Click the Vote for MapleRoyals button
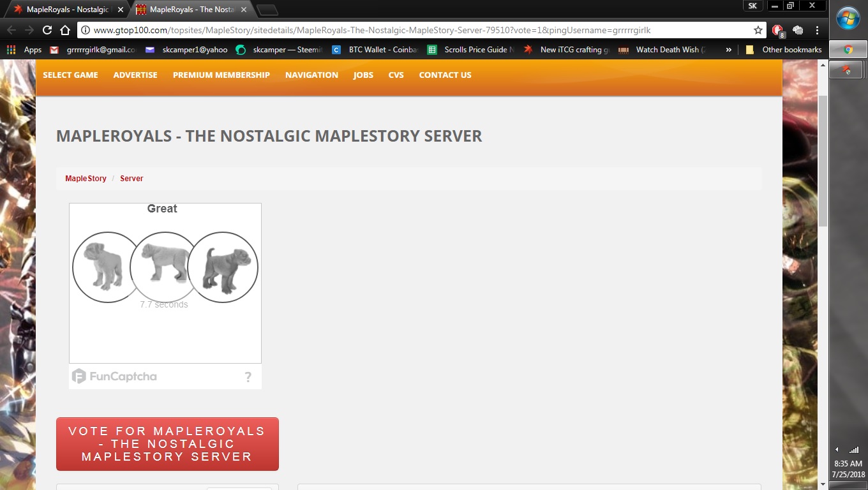 click(x=167, y=444)
